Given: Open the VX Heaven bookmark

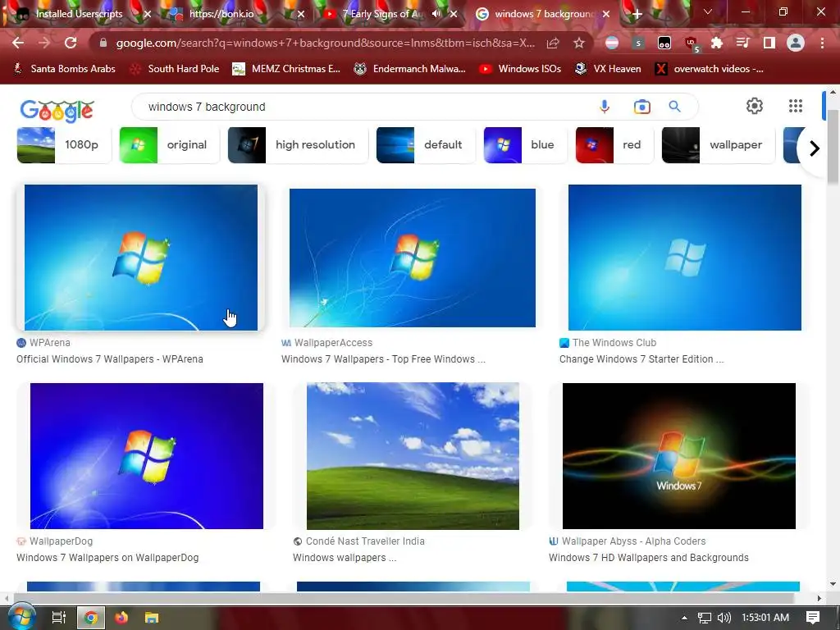Looking at the screenshot, I should coord(608,69).
